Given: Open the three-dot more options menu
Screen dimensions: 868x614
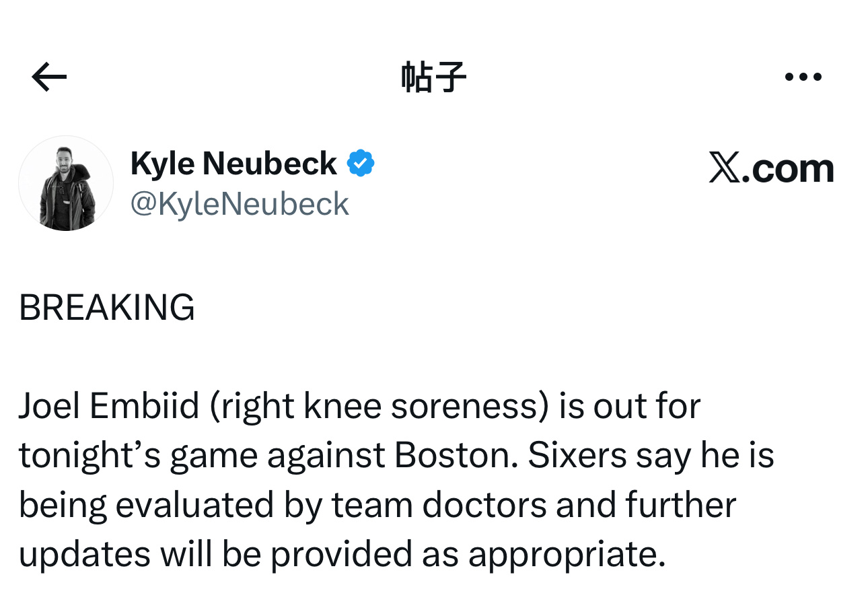Looking at the screenshot, I should click(803, 77).
